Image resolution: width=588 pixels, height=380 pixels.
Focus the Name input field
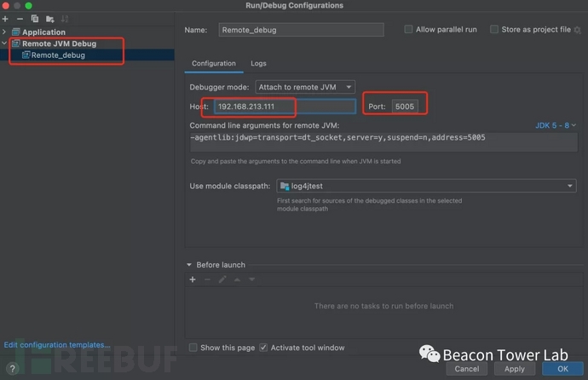(301, 30)
